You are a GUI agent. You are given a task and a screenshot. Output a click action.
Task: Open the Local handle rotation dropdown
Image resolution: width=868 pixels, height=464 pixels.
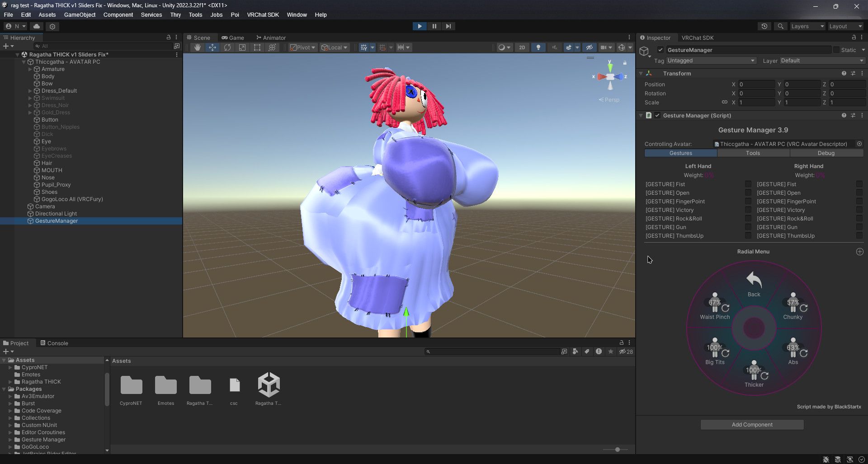coord(334,47)
